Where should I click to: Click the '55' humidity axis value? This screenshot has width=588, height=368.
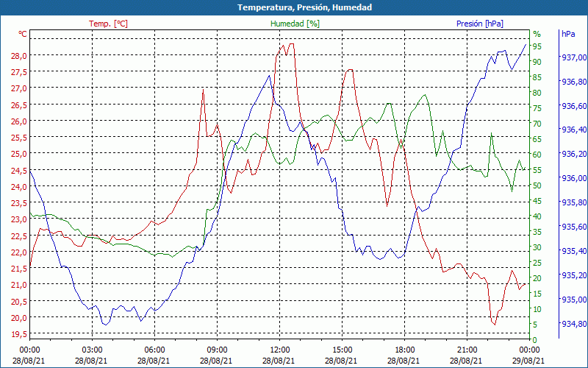pyautogui.click(x=537, y=170)
